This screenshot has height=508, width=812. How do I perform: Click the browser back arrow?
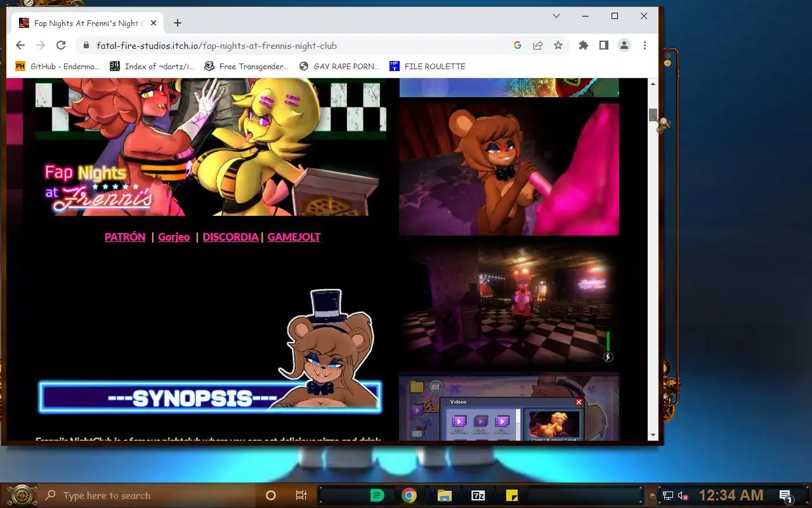pyautogui.click(x=20, y=45)
